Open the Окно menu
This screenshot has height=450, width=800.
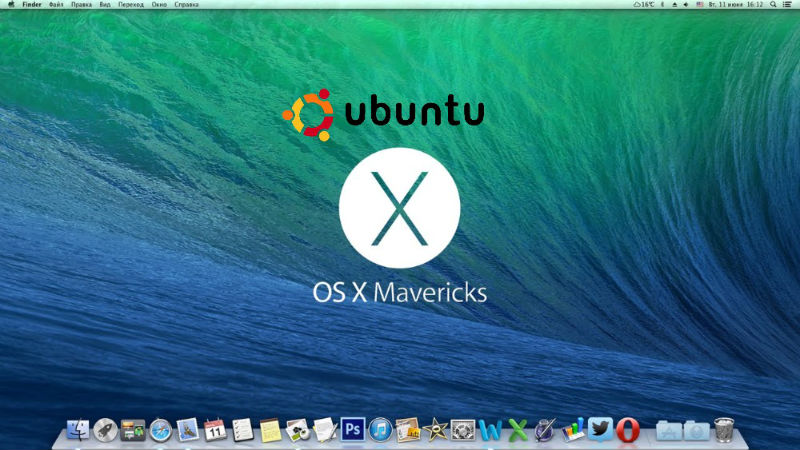[x=159, y=4]
